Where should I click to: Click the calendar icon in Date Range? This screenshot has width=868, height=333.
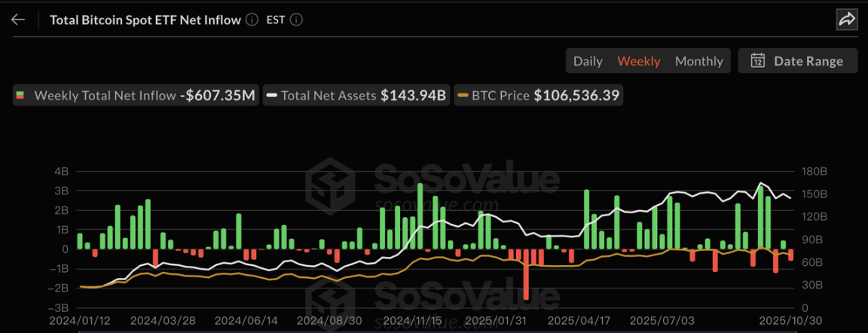click(x=758, y=61)
